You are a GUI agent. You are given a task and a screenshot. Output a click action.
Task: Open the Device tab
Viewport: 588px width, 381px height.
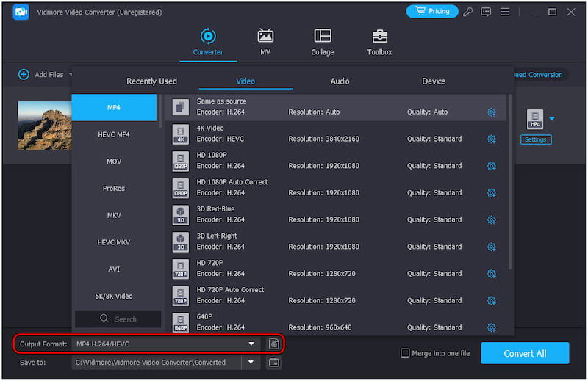coord(434,81)
